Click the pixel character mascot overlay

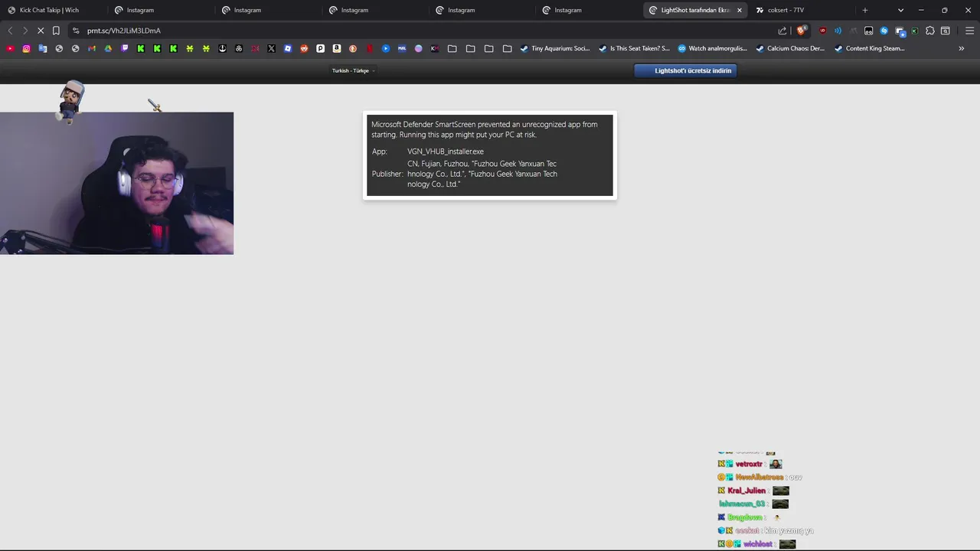[70, 101]
